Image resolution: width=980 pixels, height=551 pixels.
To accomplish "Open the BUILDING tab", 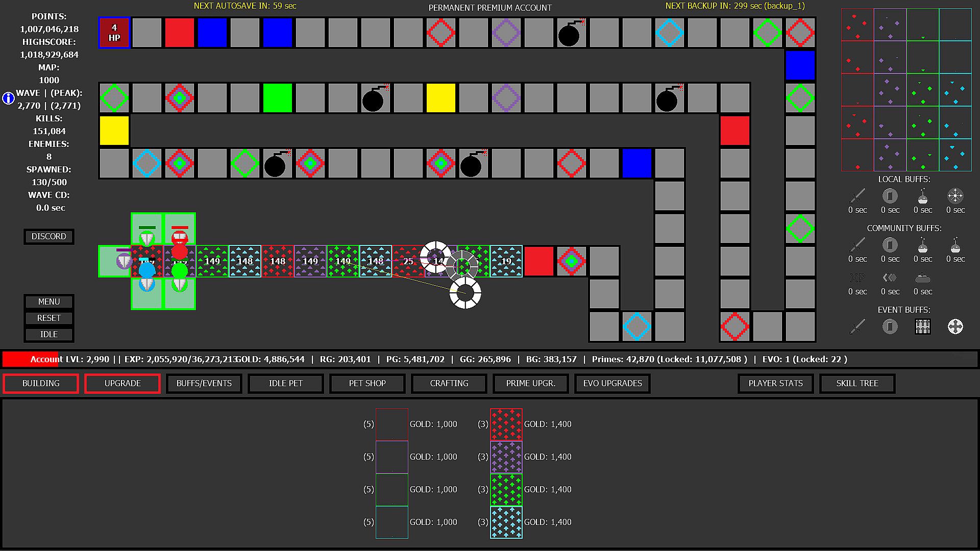I will point(41,383).
